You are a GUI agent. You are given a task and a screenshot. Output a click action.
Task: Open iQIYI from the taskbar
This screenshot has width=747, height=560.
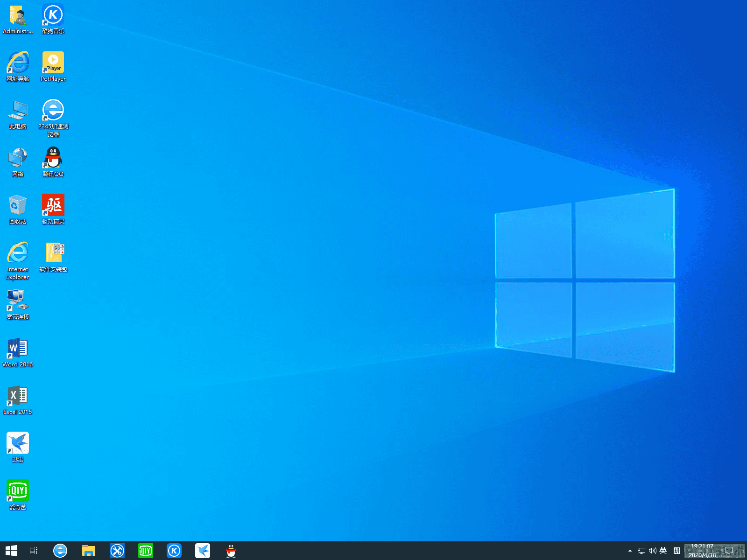146,551
